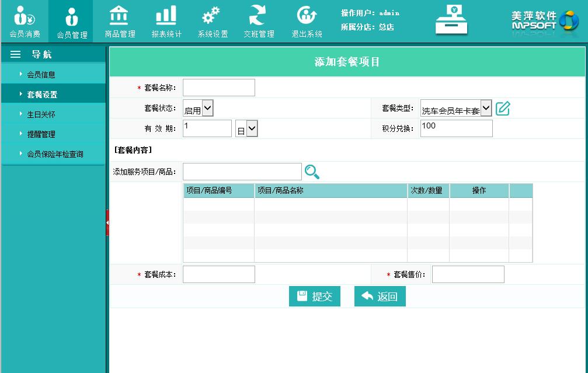This screenshot has width=588, height=373.
Task: Click the magnifier search icon for 服务项目
Action: tap(312, 172)
